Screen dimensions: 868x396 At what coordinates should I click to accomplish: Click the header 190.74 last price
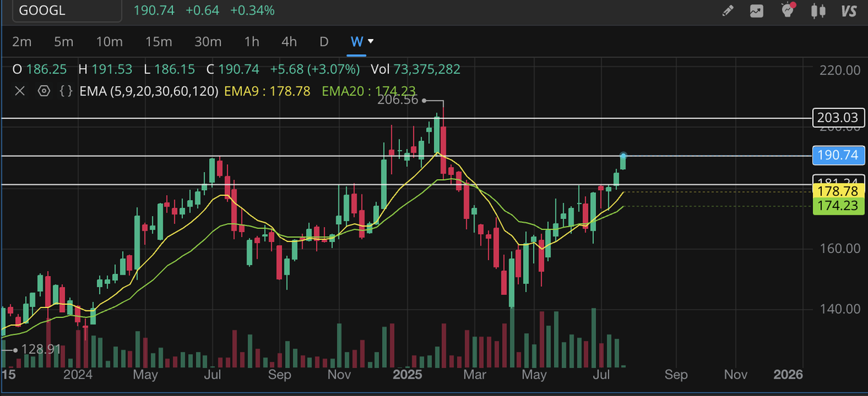click(x=156, y=11)
